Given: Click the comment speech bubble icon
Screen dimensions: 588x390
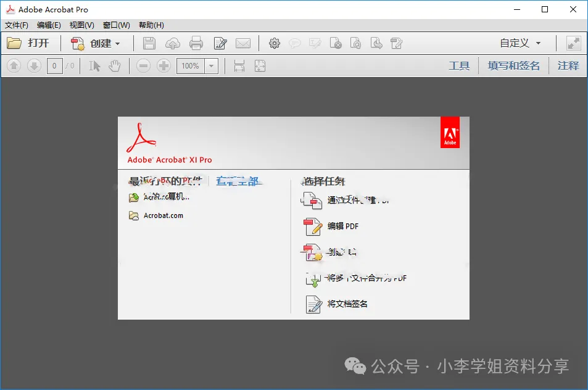Looking at the screenshot, I should click(x=295, y=43).
